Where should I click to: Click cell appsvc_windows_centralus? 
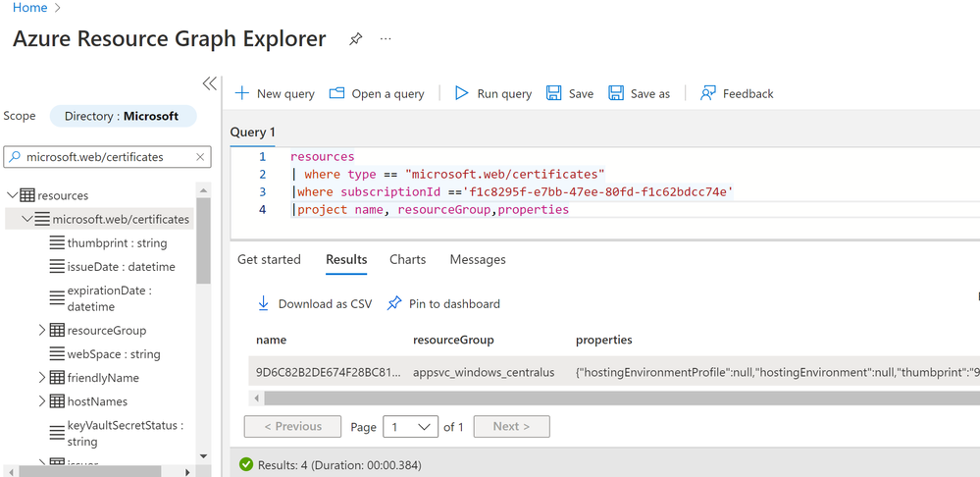click(484, 373)
